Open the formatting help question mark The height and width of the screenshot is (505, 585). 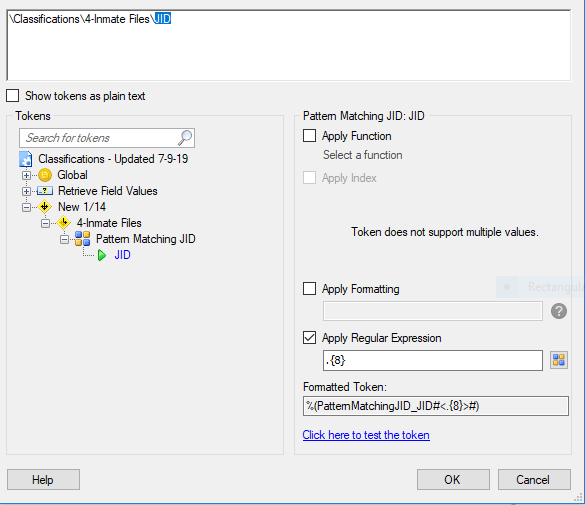click(x=559, y=311)
